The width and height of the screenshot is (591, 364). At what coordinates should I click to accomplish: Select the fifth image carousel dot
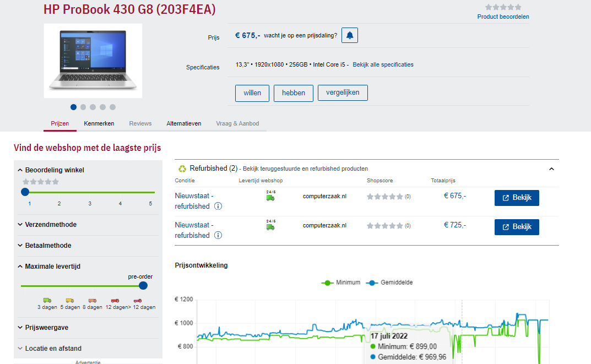(x=112, y=107)
